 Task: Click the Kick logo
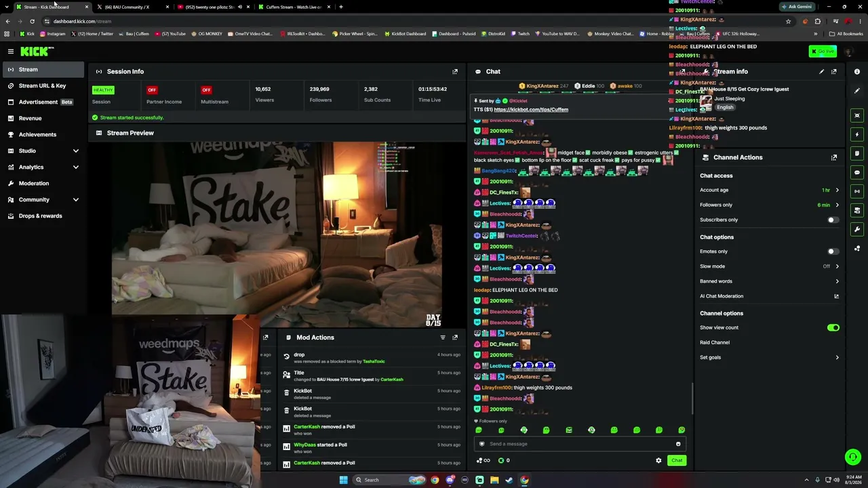(x=36, y=52)
